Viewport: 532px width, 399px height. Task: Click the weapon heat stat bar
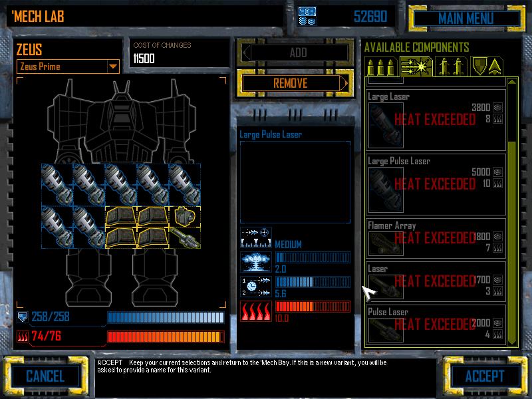pos(313,307)
